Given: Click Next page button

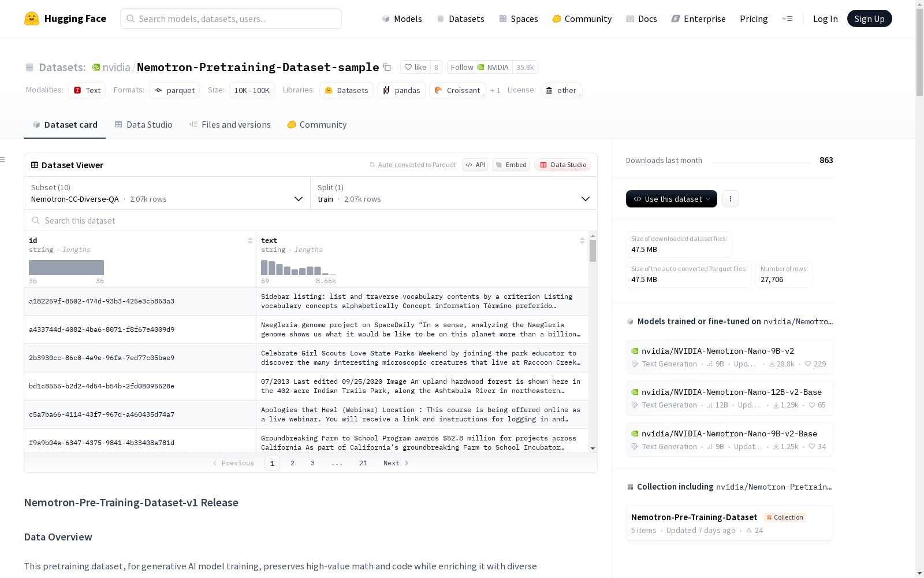Looking at the screenshot, I should 396,463.
